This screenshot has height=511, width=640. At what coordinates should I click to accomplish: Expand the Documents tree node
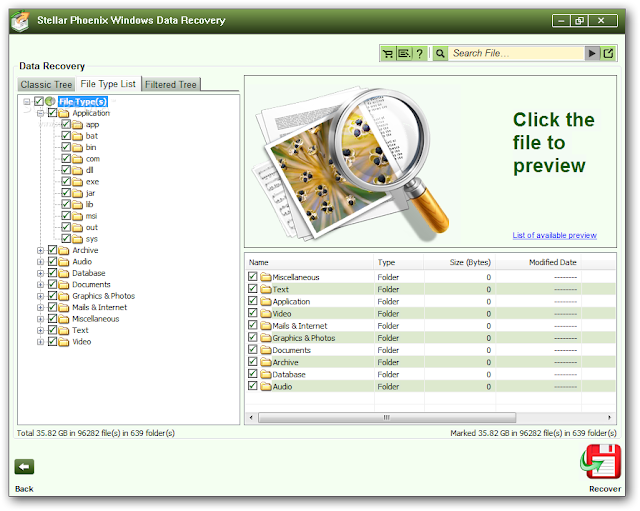[40, 284]
